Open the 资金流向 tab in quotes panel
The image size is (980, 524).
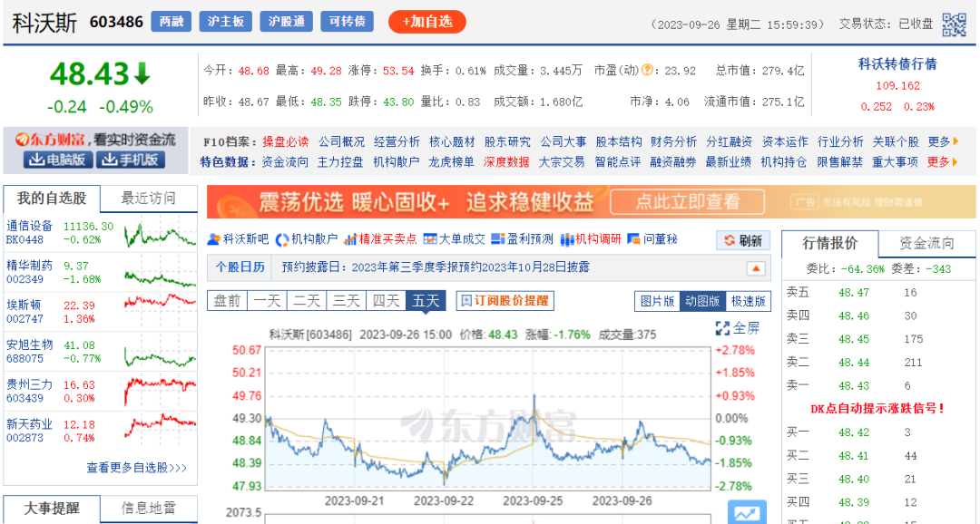click(x=926, y=243)
